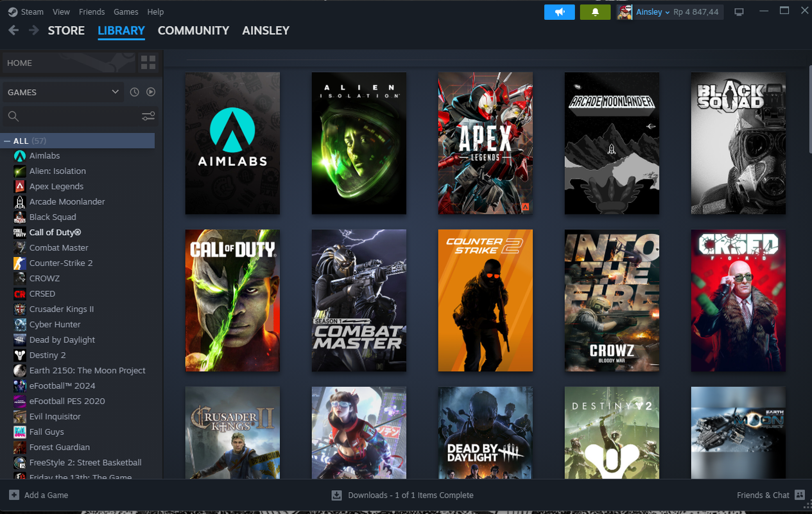This screenshot has height=514, width=812.
Task: Open the CROWZ cover tile
Action: click(612, 301)
